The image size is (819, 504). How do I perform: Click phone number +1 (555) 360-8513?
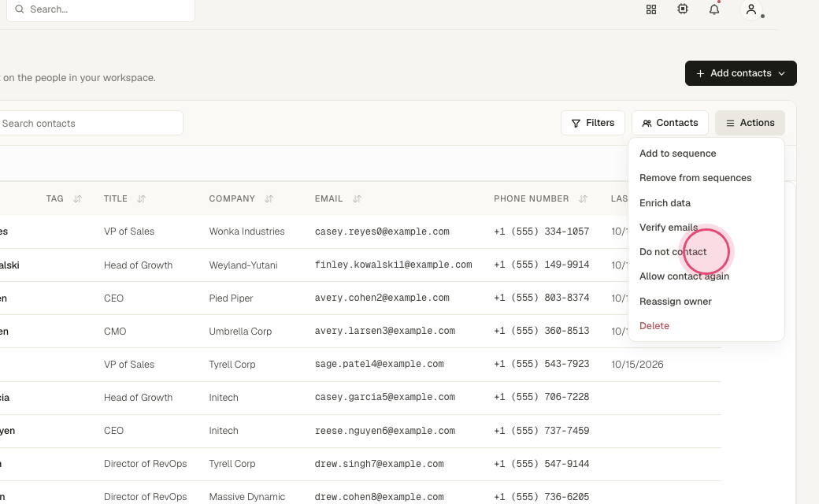(542, 331)
